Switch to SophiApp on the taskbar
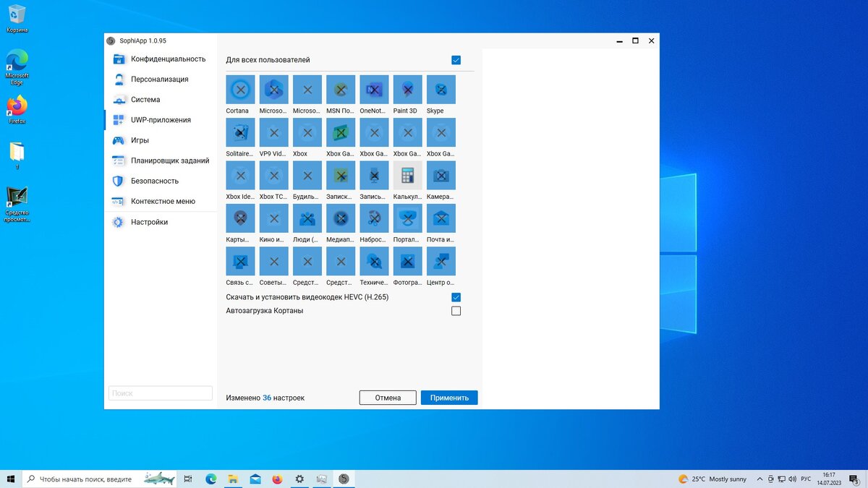Screen dimensions: 868x488 (x=344, y=479)
